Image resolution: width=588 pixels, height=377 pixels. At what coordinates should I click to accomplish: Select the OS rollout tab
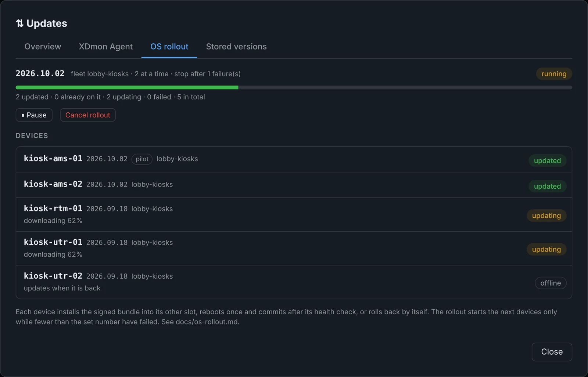[x=169, y=47]
